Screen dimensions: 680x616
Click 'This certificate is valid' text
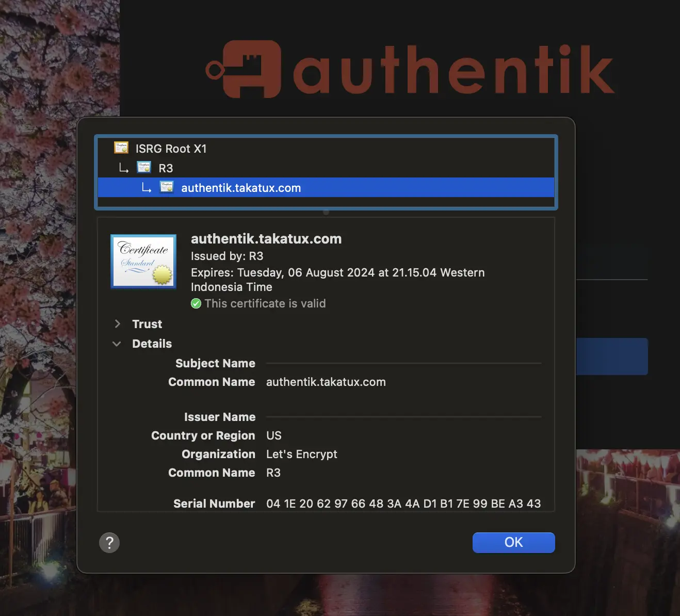click(x=265, y=303)
